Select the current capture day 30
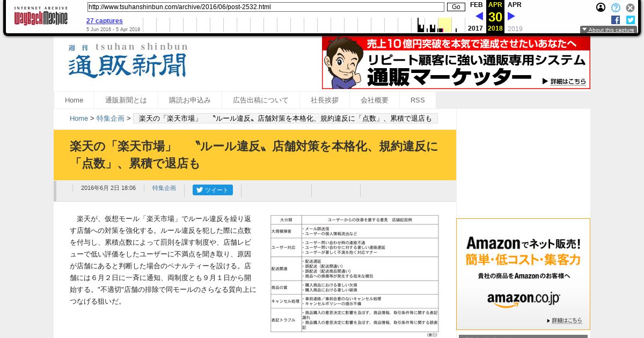The image size is (644, 338). [x=495, y=17]
